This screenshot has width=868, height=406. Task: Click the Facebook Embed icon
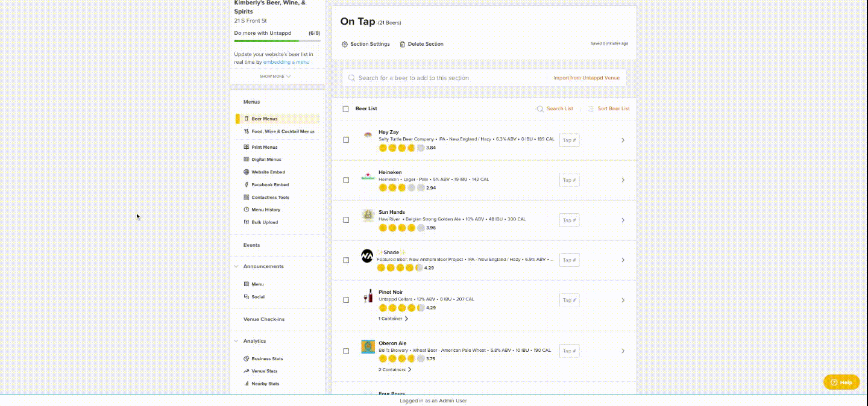point(246,185)
